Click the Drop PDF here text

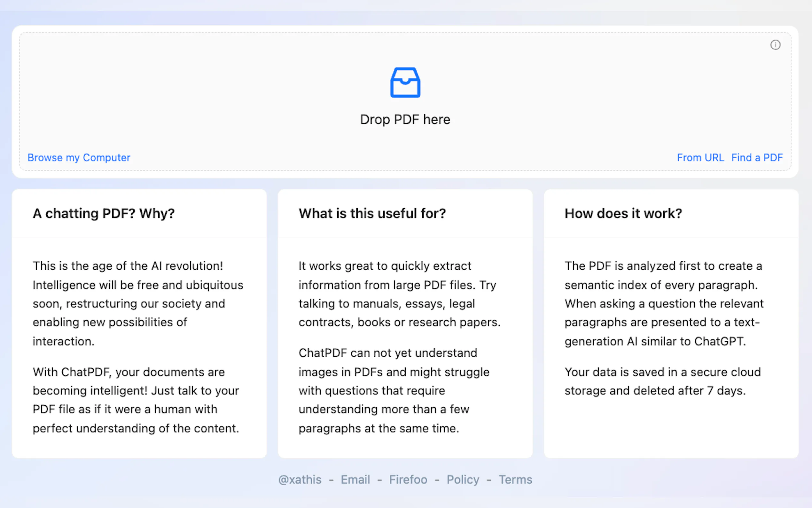405,120
